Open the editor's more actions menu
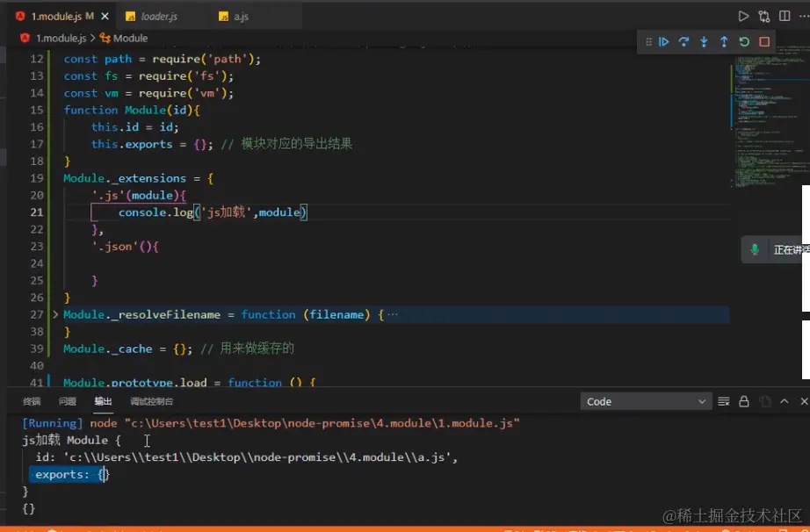 pyautogui.click(x=804, y=16)
